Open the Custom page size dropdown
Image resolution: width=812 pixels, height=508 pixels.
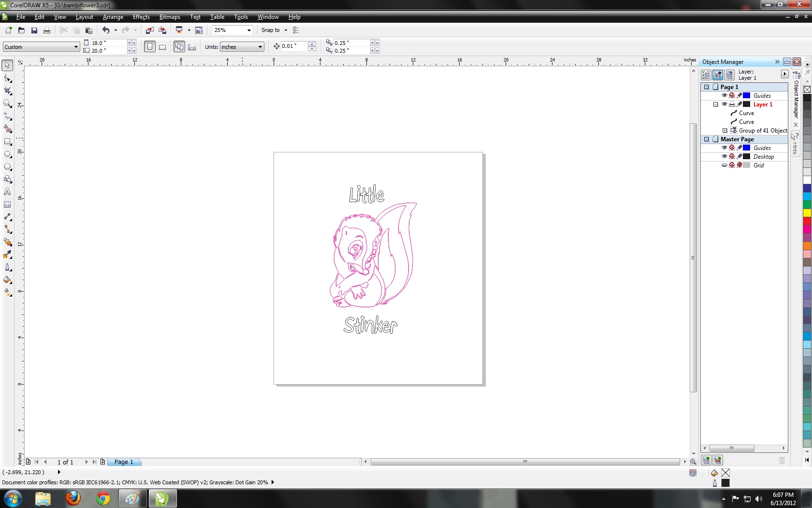(76, 47)
